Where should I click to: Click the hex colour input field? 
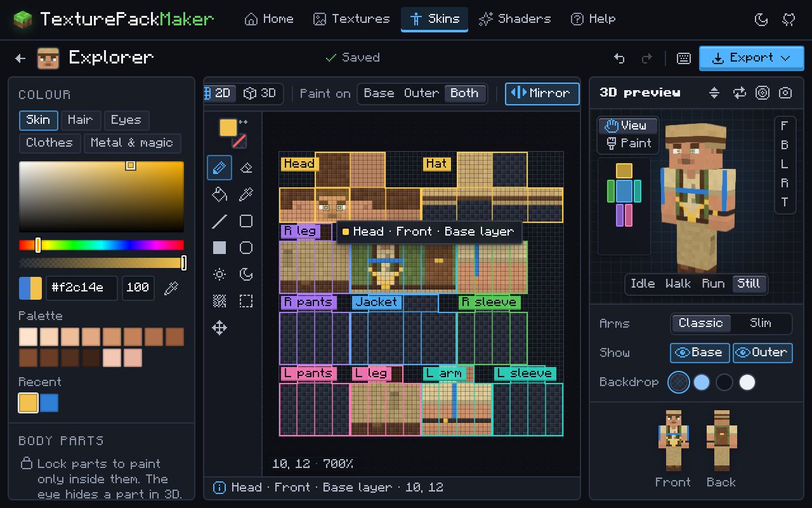point(82,288)
